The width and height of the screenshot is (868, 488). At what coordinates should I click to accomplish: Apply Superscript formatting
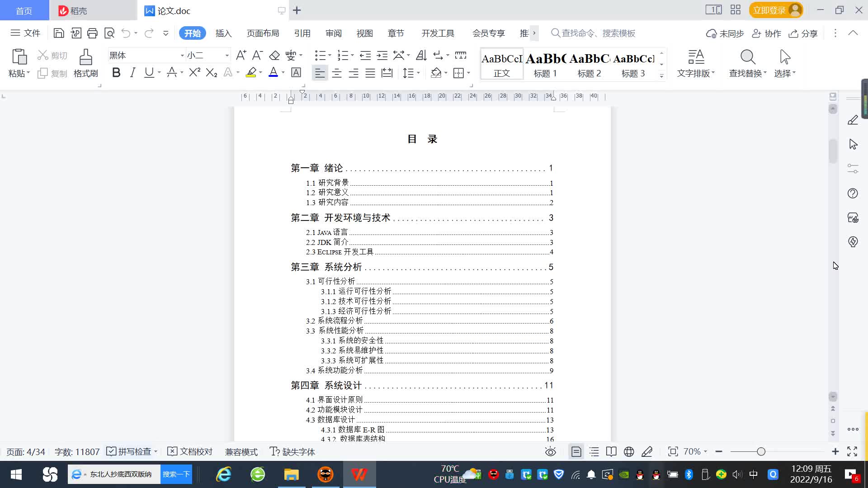tap(195, 72)
